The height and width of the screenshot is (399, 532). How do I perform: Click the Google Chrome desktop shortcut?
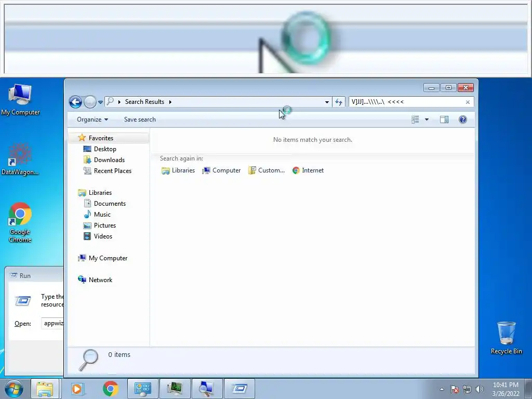(x=20, y=222)
